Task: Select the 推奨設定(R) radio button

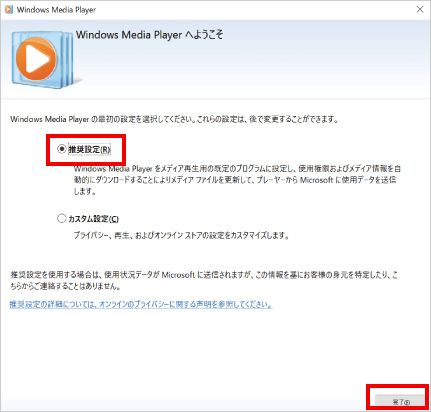Action: tap(62, 149)
